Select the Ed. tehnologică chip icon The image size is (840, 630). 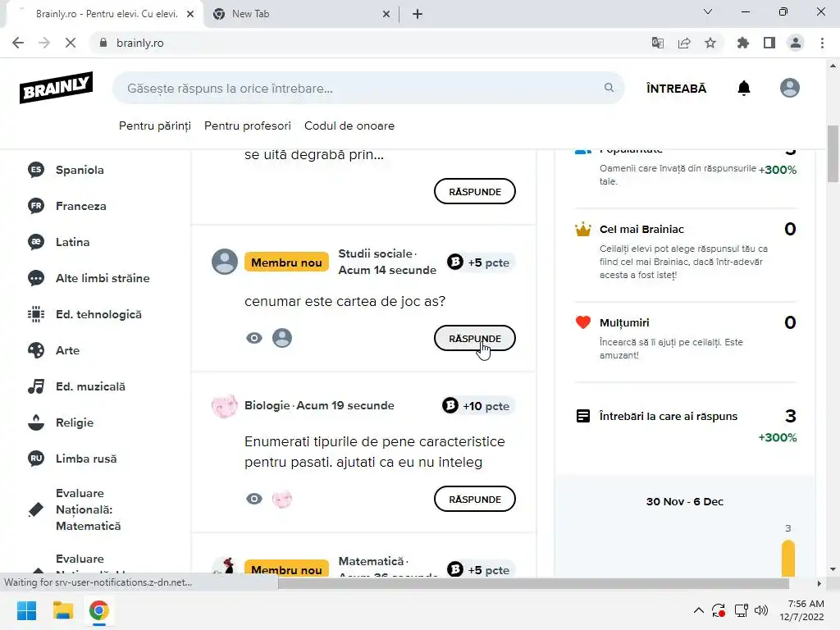[x=36, y=314]
